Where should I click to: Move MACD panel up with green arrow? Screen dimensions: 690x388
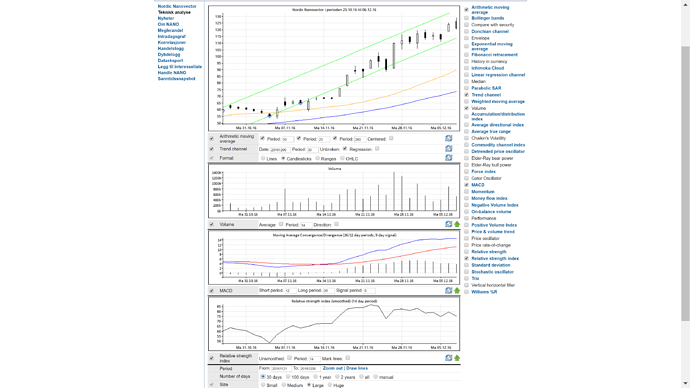tap(457, 290)
